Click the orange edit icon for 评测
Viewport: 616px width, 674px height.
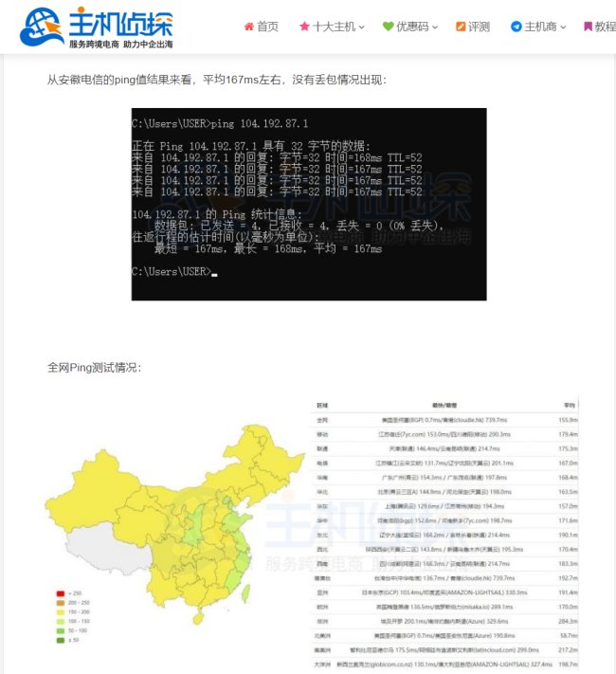click(461, 27)
